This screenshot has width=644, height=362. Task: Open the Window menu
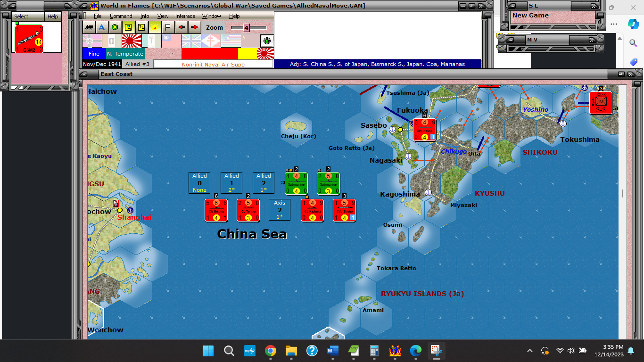pos(212,16)
